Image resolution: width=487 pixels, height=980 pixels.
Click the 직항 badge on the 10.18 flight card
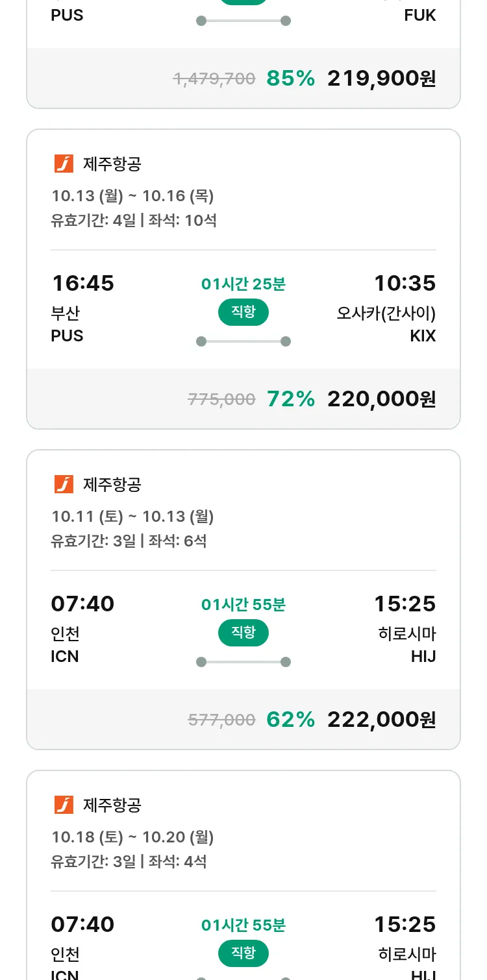[x=243, y=953]
